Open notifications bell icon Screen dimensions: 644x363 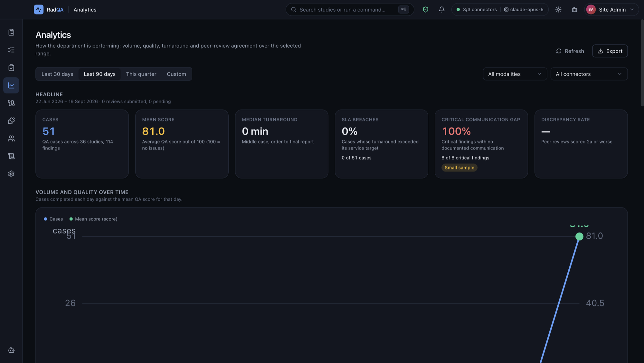pyautogui.click(x=442, y=10)
